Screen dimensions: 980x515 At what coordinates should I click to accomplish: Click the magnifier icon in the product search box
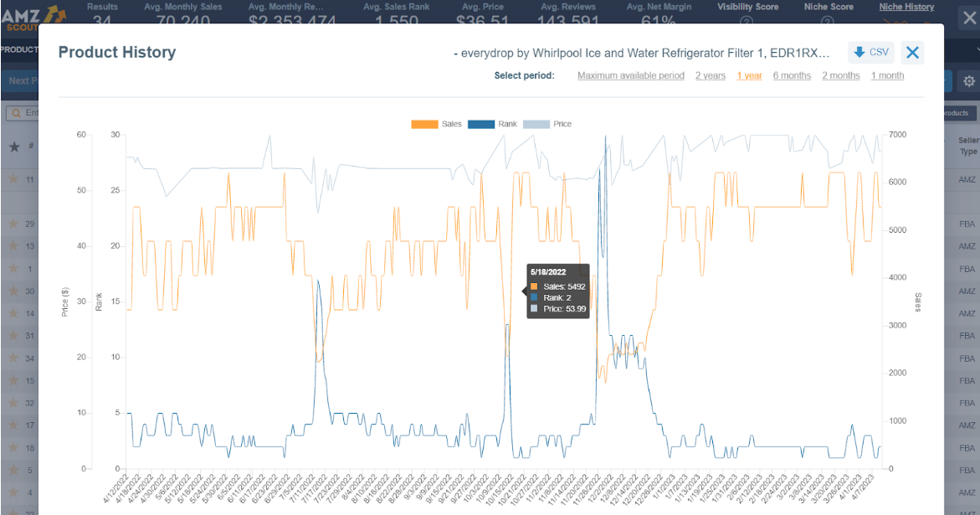[x=16, y=112]
